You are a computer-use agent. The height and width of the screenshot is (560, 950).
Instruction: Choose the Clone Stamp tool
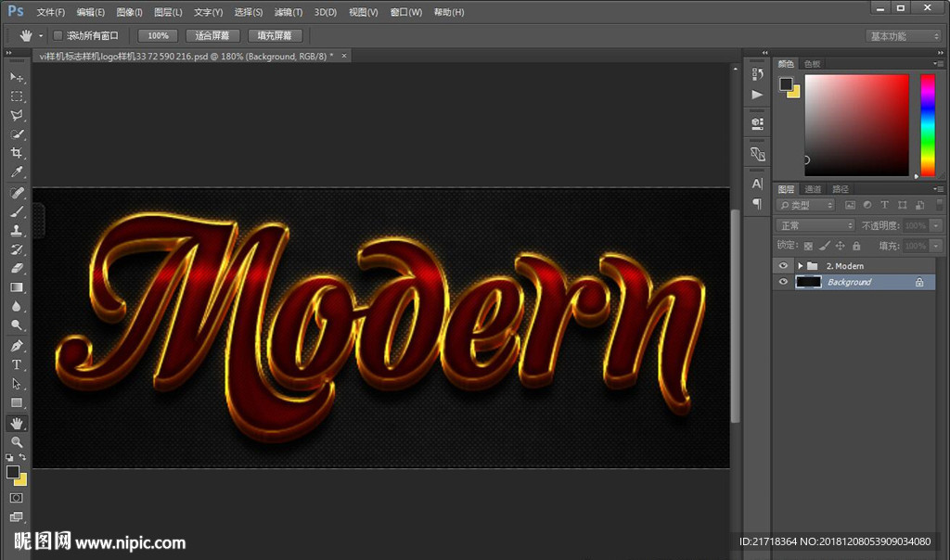(17, 231)
